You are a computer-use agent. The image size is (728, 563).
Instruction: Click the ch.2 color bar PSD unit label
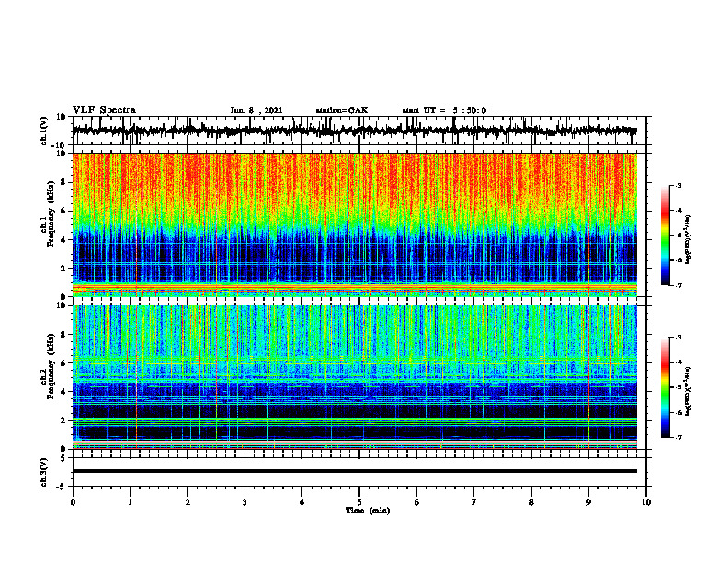pos(688,391)
